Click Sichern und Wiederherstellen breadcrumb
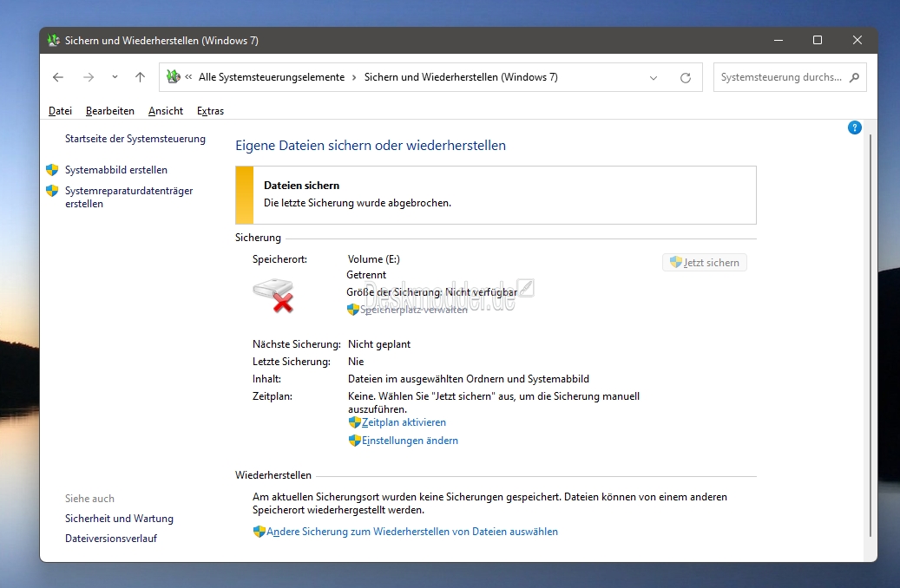The width and height of the screenshot is (900, 588). [x=461, y=77]
